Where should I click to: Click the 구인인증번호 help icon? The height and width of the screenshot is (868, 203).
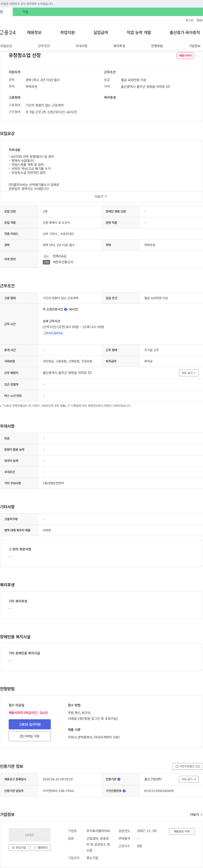124,791
